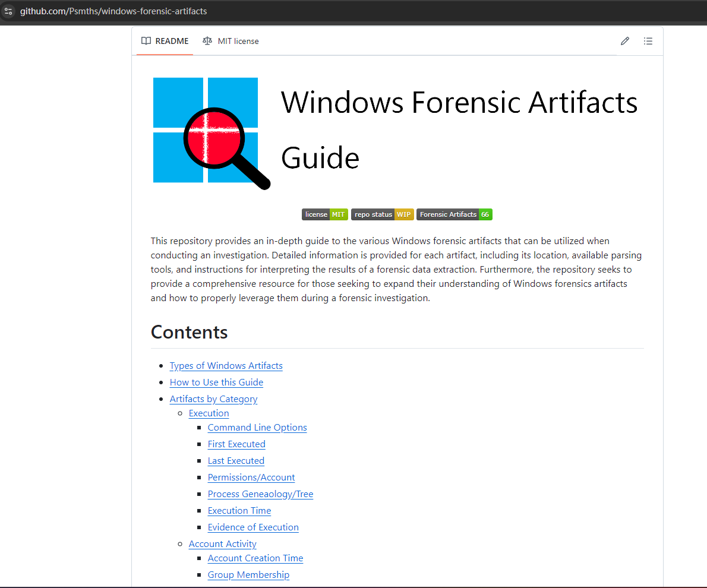Open Process Geneaology/Tree link
The width and height of the screenshot is (707, 588).
(x=260, y=494)
